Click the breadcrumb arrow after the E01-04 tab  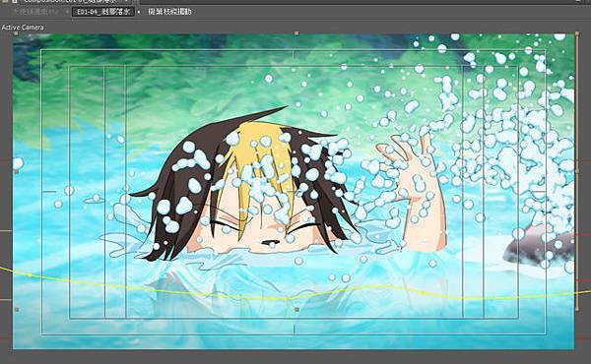coord(139,12)
